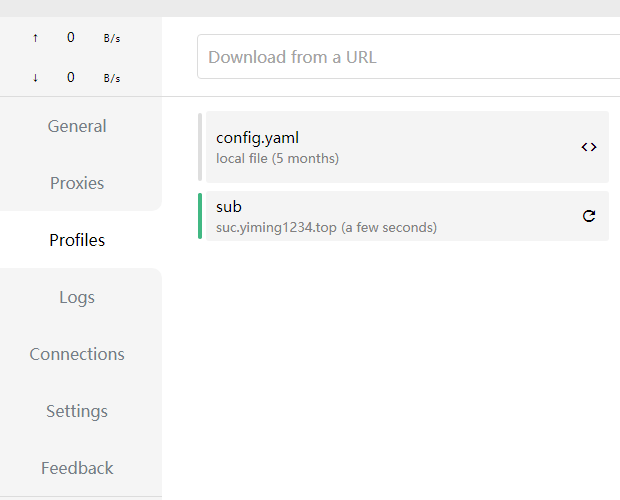This screenshot has width=620, height=500.
Task: Refresh the sub profile subscription
Action: pos(589,216)
